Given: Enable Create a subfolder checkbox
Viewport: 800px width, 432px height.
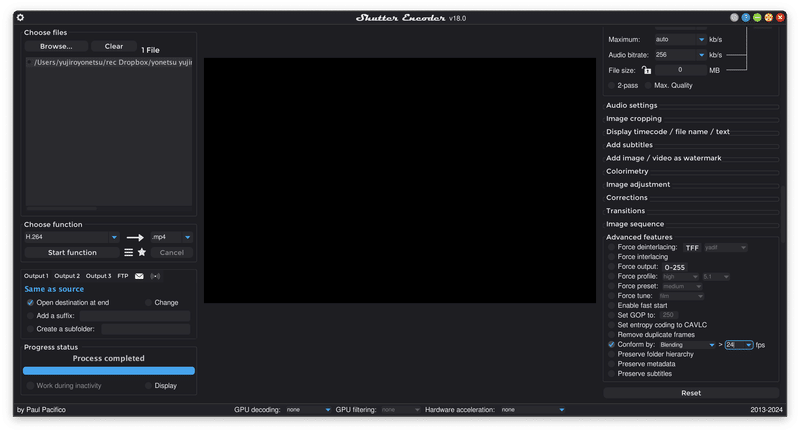Looking at the screenshot, I should pyautogui.click(x=30, y=329).
